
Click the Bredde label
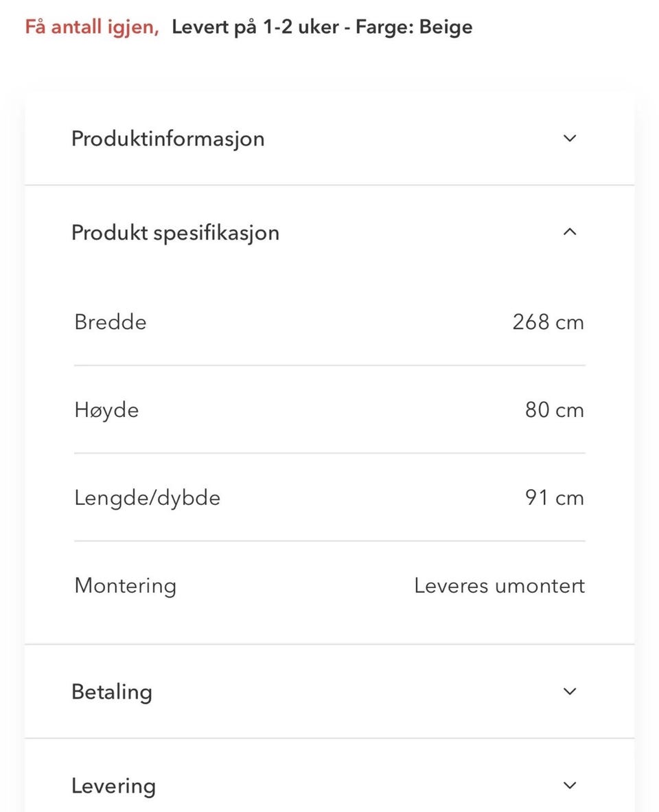pyautogui.click(x=110, y=322)
